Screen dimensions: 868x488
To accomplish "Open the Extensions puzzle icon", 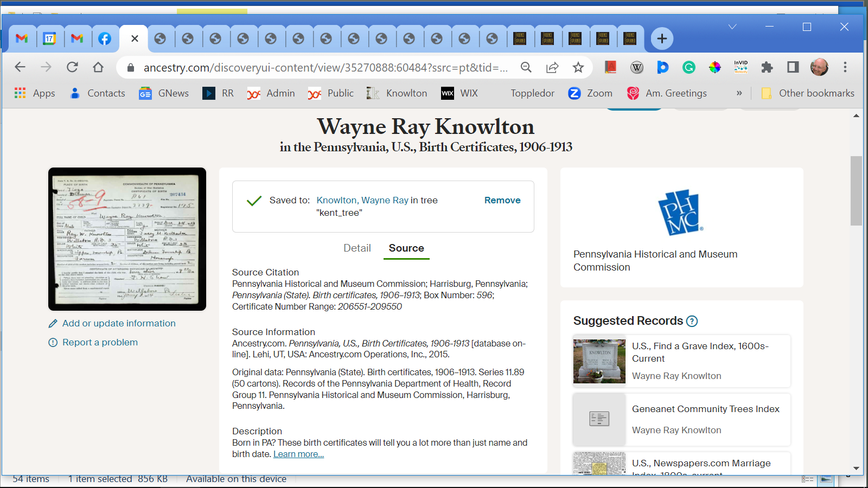I will [767, 67].
